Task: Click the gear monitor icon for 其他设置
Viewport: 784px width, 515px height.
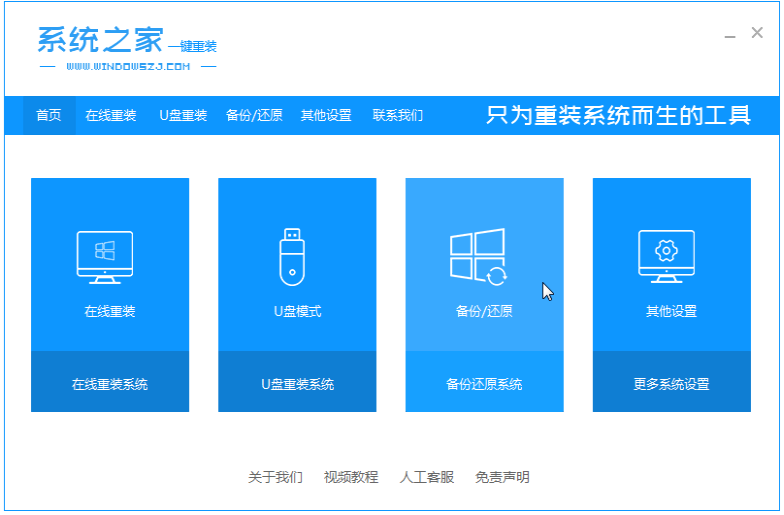Action: coord(666,256)
